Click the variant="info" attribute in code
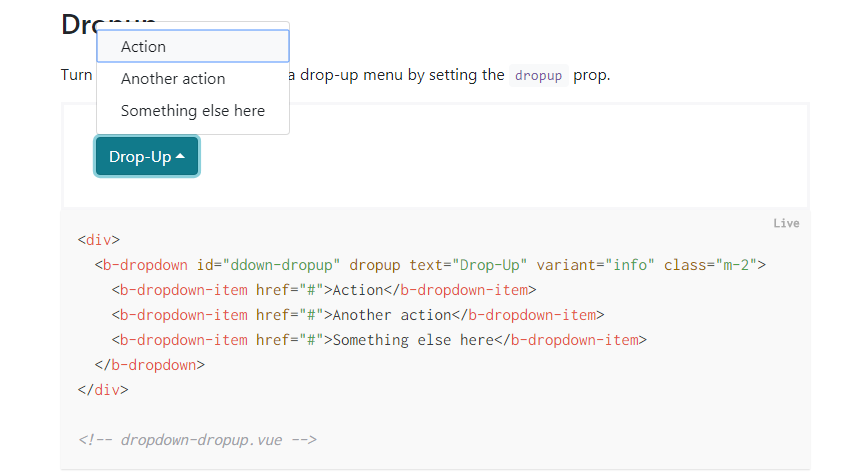This screenshot has height=474, width=844. coord(595,265)
